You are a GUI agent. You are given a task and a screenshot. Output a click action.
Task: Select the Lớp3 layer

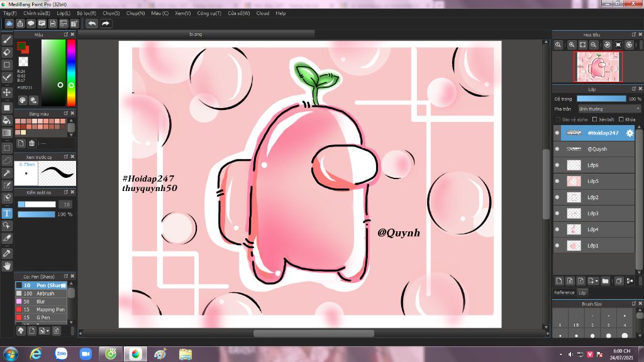coord(594,214)
